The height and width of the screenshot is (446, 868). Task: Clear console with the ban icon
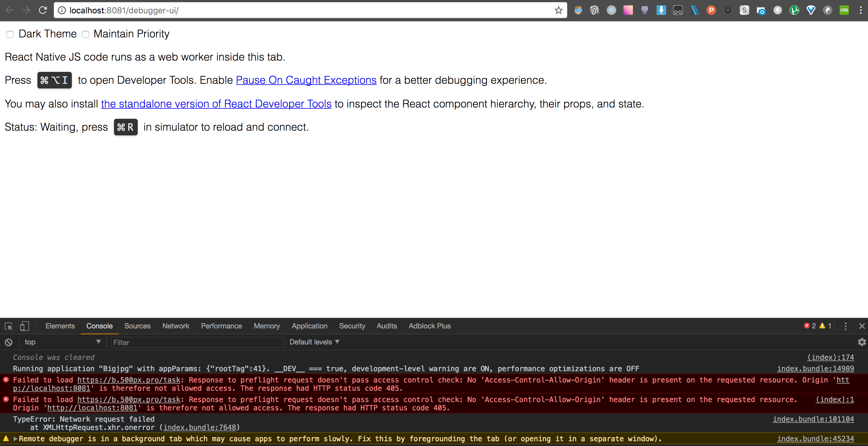click(9, 342)
